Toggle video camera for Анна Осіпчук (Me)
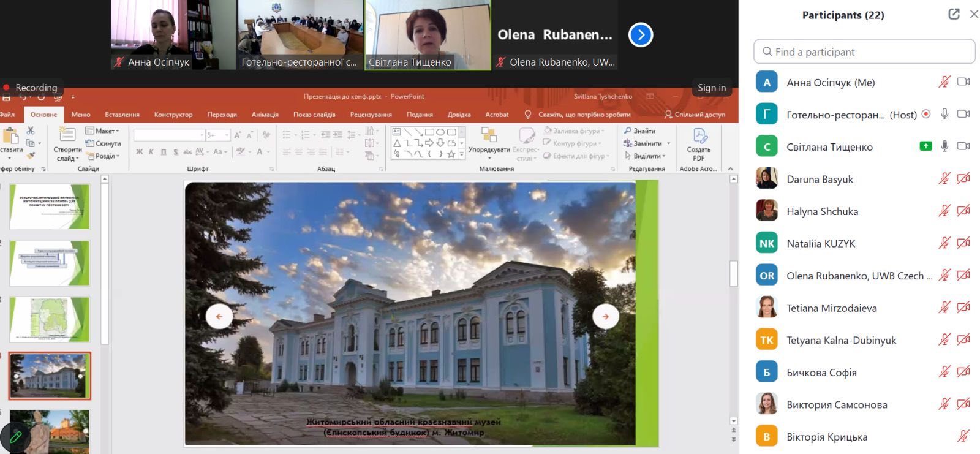This screenshot has height=454, width=980. pyautogui.click(x=963, y=81)
